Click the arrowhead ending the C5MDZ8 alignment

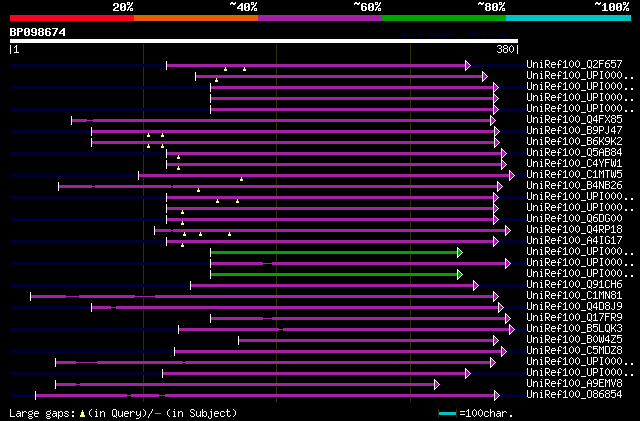click(504, 352)
